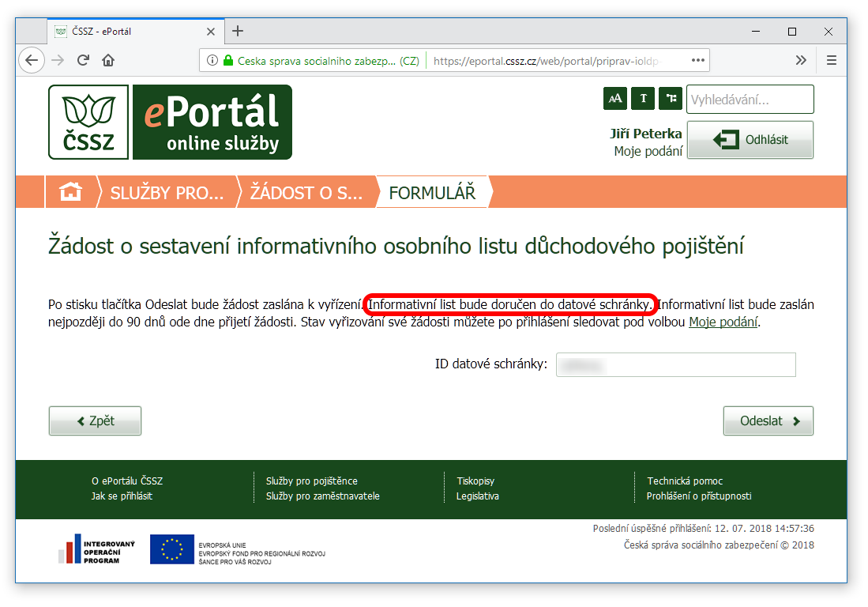Select the ČSSZ - ePortál browser tab

click(136, 32)
